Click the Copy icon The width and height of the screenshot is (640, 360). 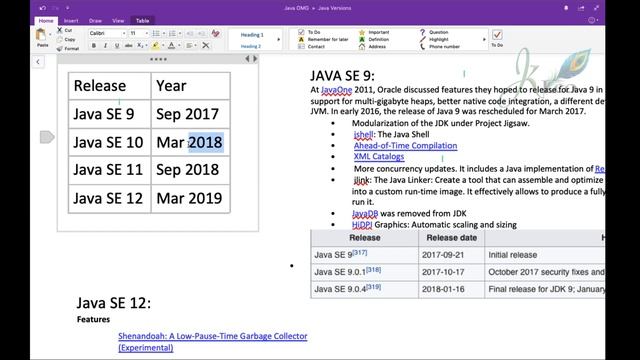pos(60,40)
